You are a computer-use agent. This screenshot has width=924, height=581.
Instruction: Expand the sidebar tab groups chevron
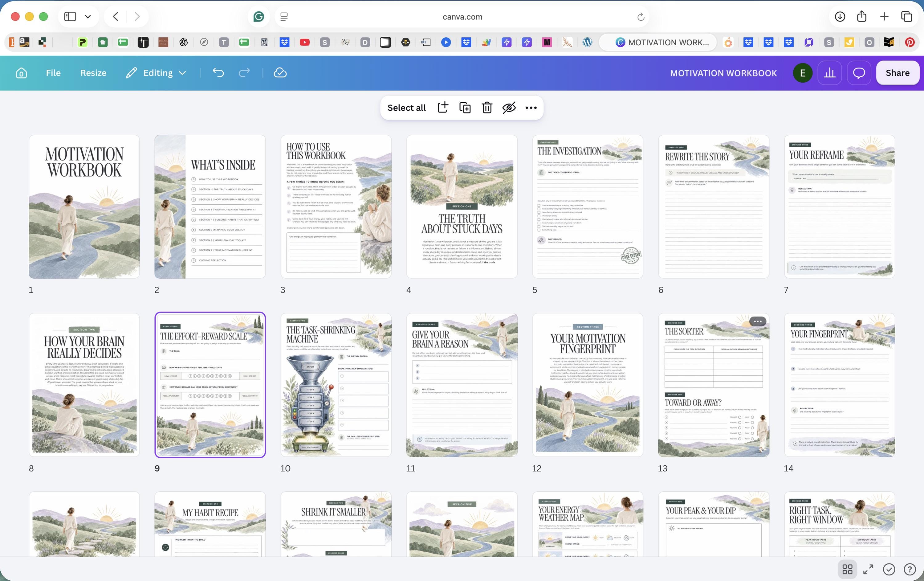(88, 17)
